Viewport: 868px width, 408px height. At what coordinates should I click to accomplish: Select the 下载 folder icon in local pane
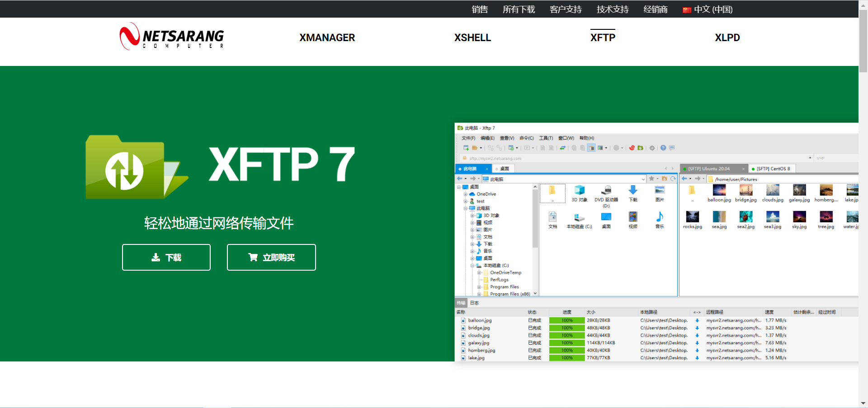(633, 193)
